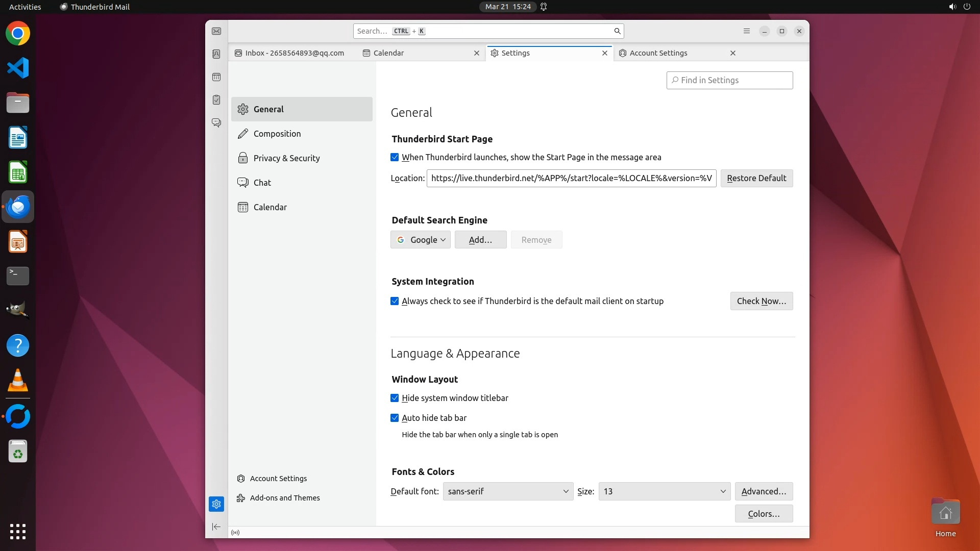Image resolution: width=980 pixels, height=551 pixels.
Task: Uncheck Hide system window titlebar
Action: click(395, 398)
